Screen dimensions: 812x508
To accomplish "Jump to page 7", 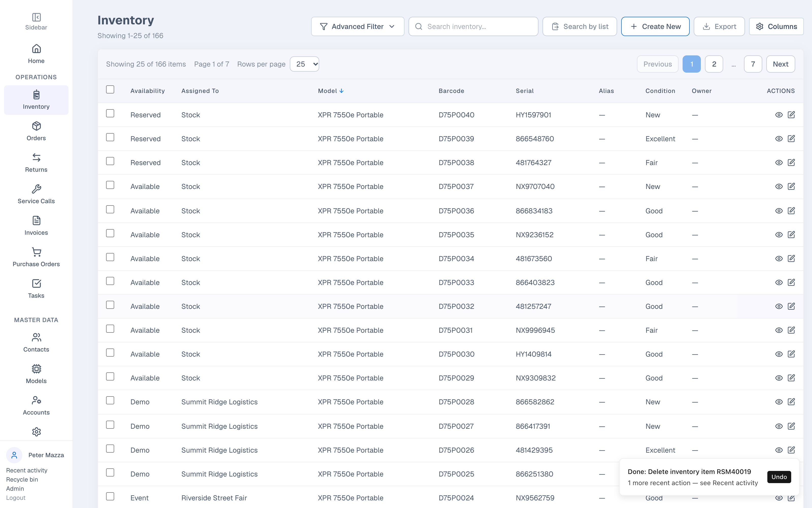I will 753,64.
